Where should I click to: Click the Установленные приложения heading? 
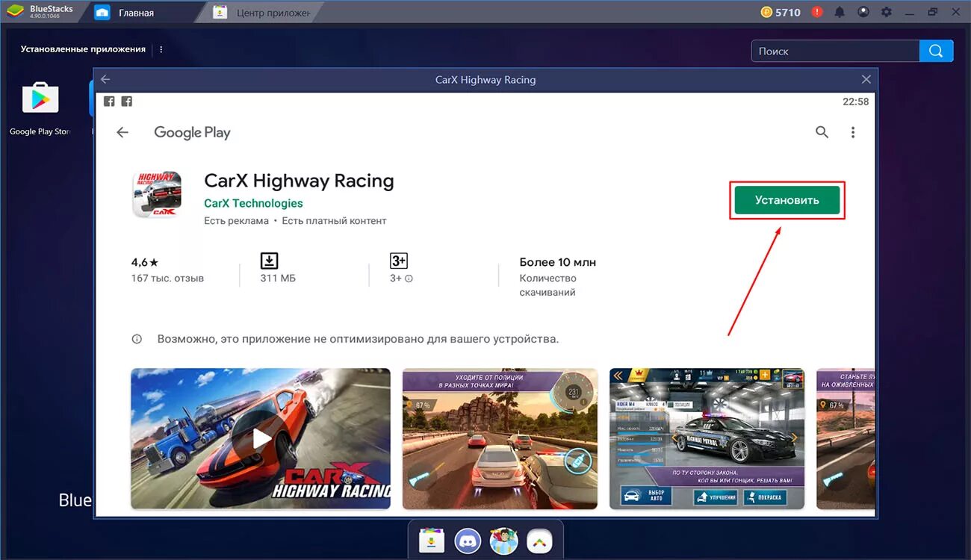point(83,49)
